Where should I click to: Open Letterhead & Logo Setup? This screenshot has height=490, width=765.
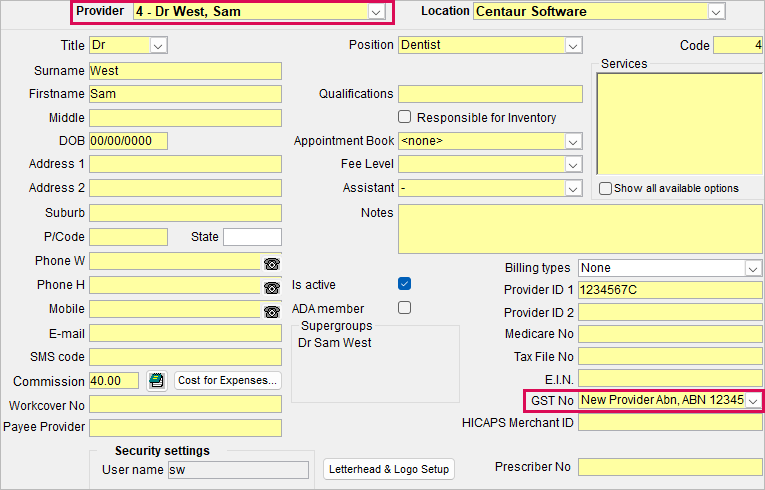389,469
